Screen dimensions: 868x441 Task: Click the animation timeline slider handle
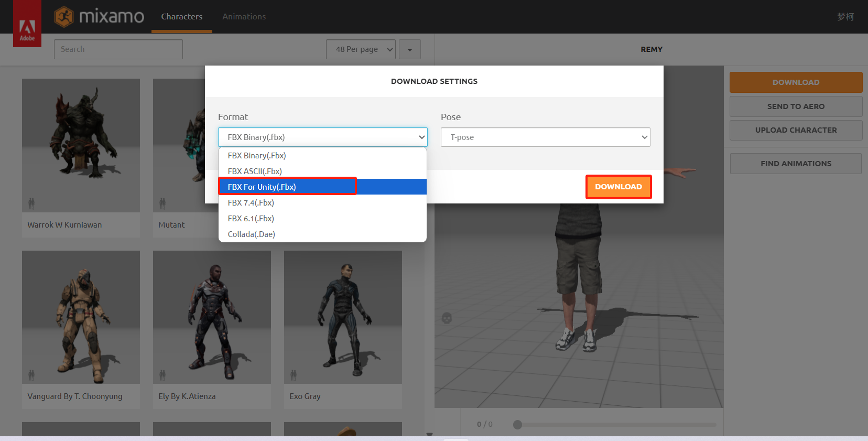(x=518, y=425)
